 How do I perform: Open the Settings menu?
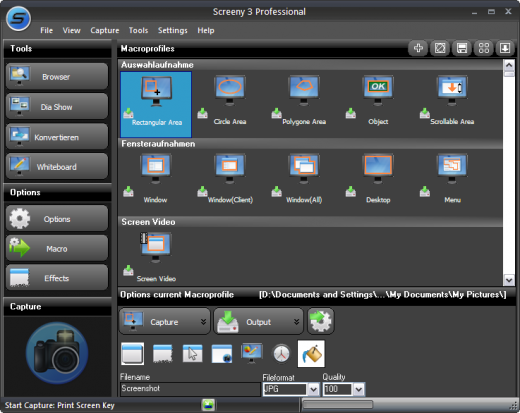172,30
